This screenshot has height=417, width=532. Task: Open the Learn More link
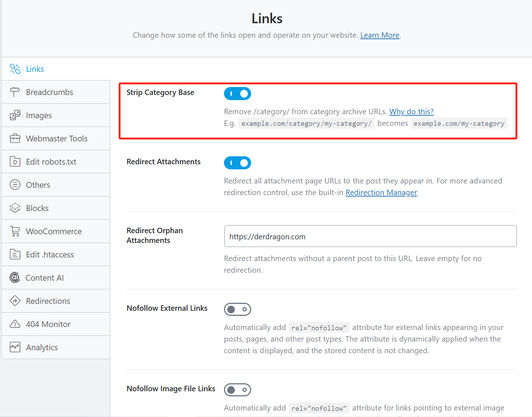point(379,35)
